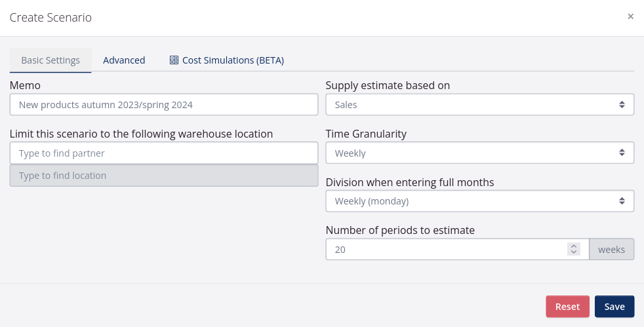Click the Number of periods to estimate label

(x=400, y=230)
